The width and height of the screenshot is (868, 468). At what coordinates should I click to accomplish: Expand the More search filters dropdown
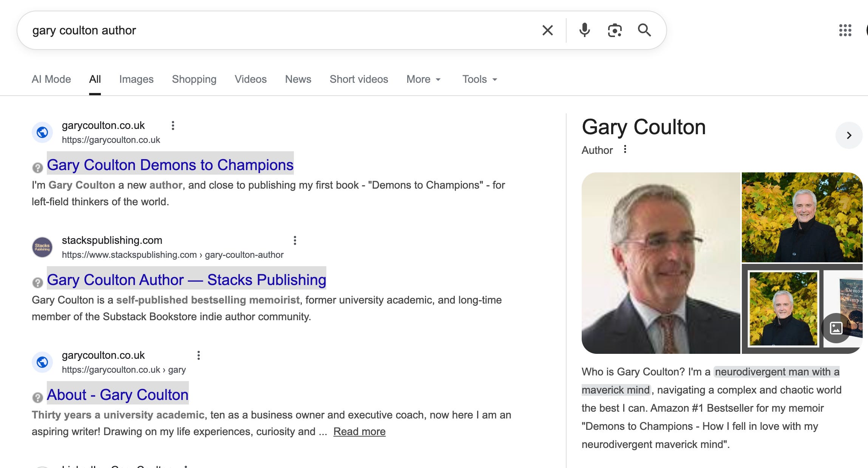coord(423,79)
